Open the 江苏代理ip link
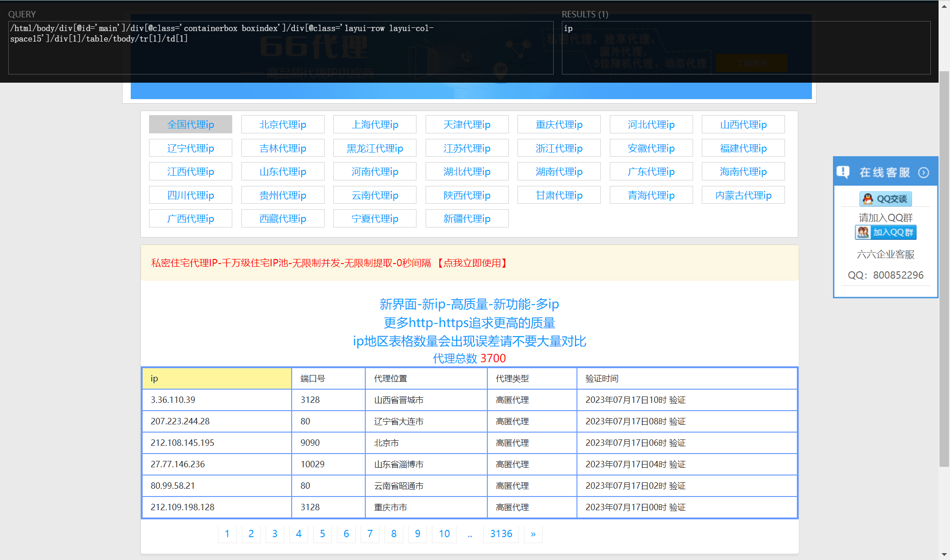The height and width of the screenshot is (560, 950). pyautogui.click(x=467, y=148)
